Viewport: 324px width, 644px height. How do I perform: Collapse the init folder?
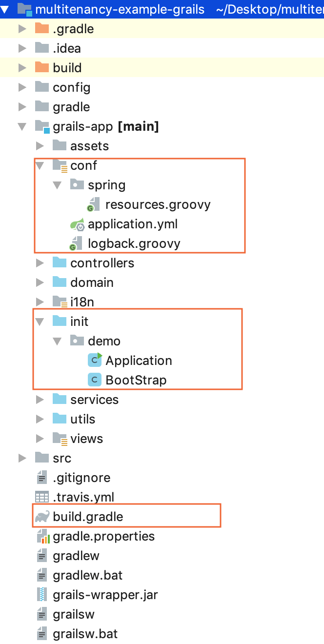(40, 322)
